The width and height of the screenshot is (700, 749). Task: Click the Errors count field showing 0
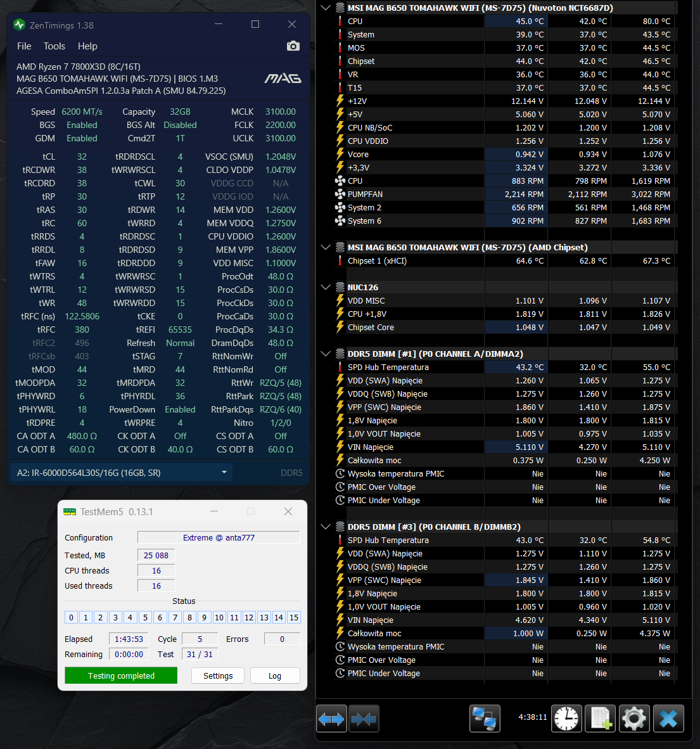point(282,639)
